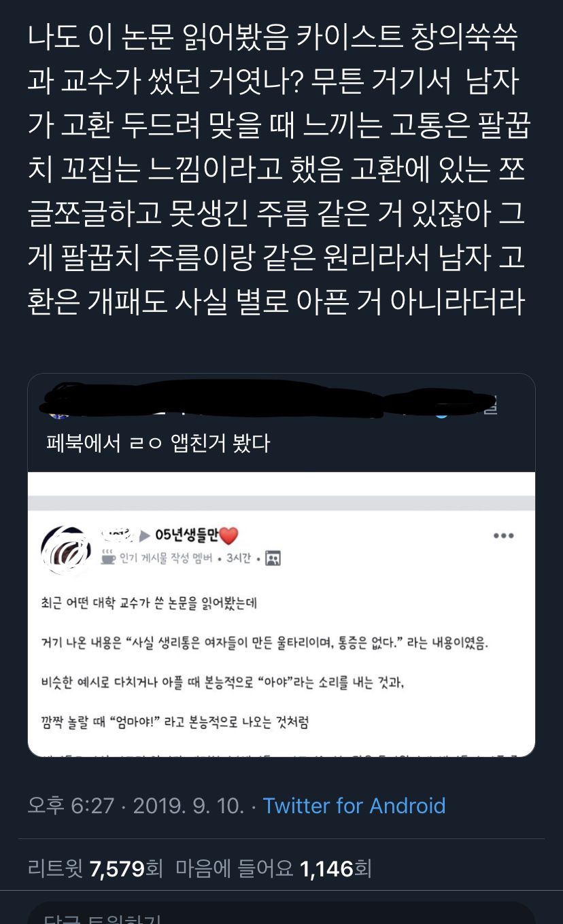563x924 pixels.
Task: View the 마음에 들어요 1,146회 likes list
Action: pos(273,868)
